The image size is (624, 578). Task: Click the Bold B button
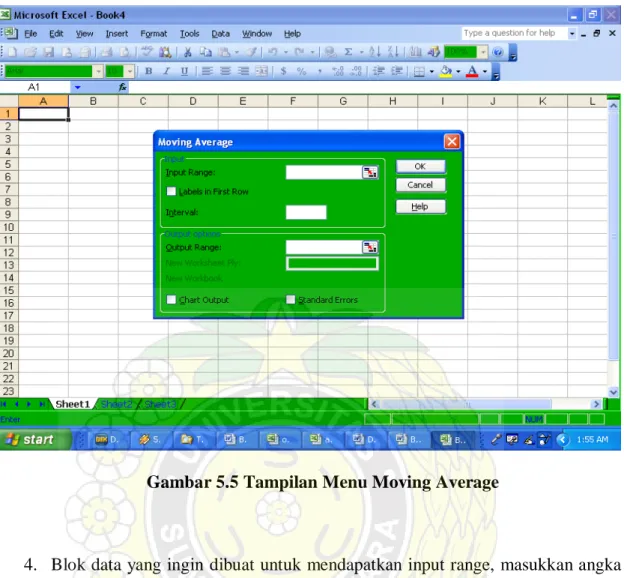coord(149,71)
